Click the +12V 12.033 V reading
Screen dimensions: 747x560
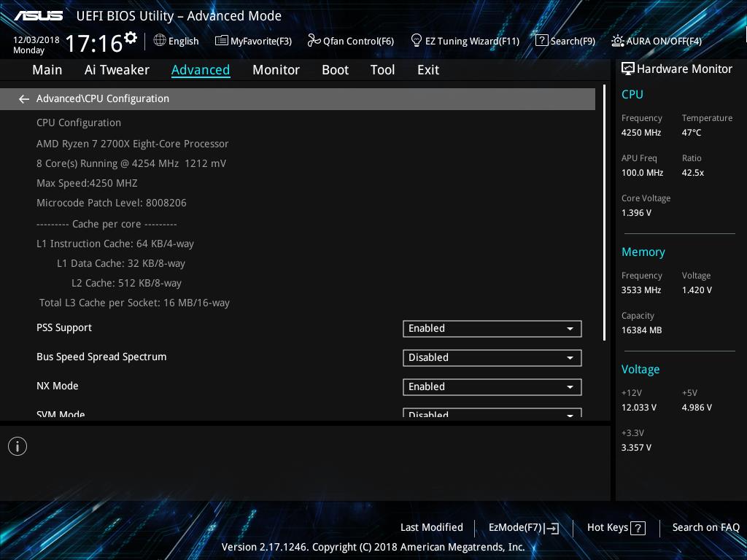coord(639,408)
